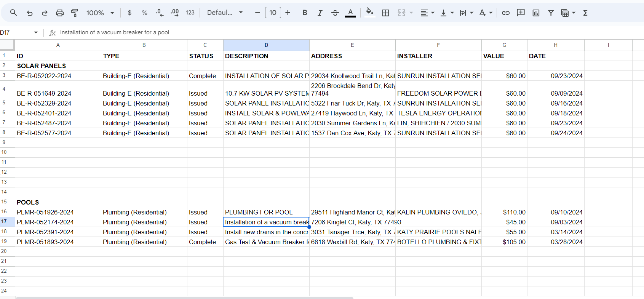
Task: Select the $110.00 value cell
Action: pos(504,212)
